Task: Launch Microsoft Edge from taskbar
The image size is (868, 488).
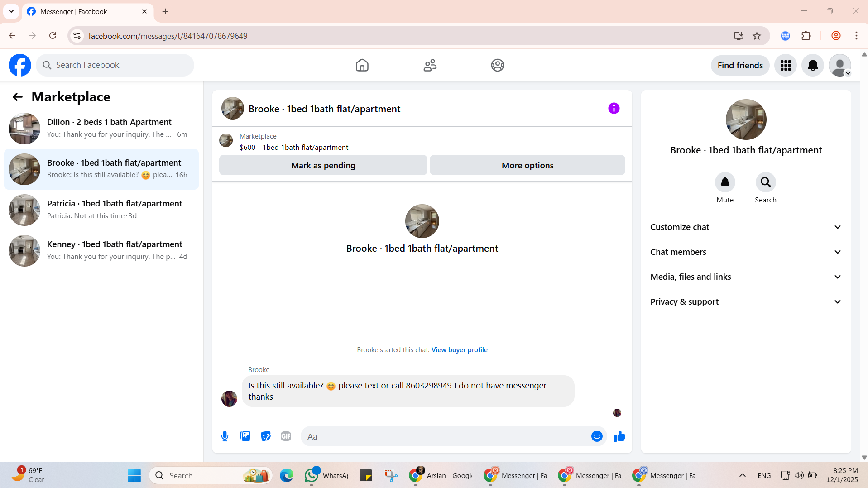Action: 286,476
